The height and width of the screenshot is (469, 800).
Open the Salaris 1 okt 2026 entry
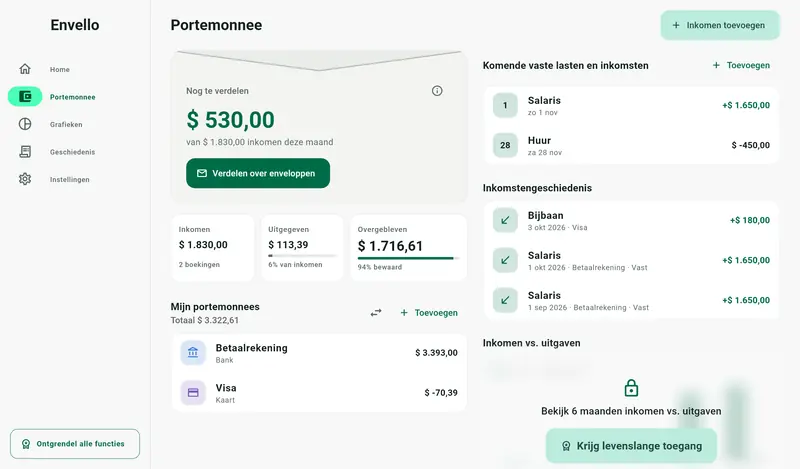pos(631,260)
